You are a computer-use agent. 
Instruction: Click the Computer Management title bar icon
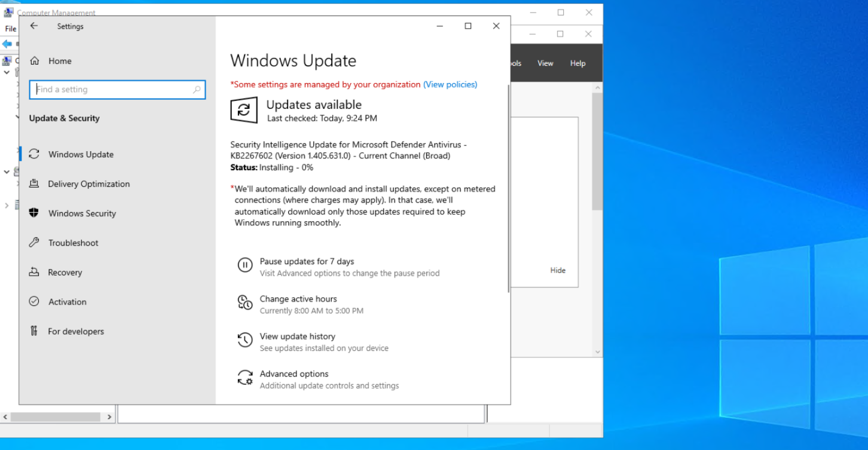pyautogui.click(x=8, y=13)
